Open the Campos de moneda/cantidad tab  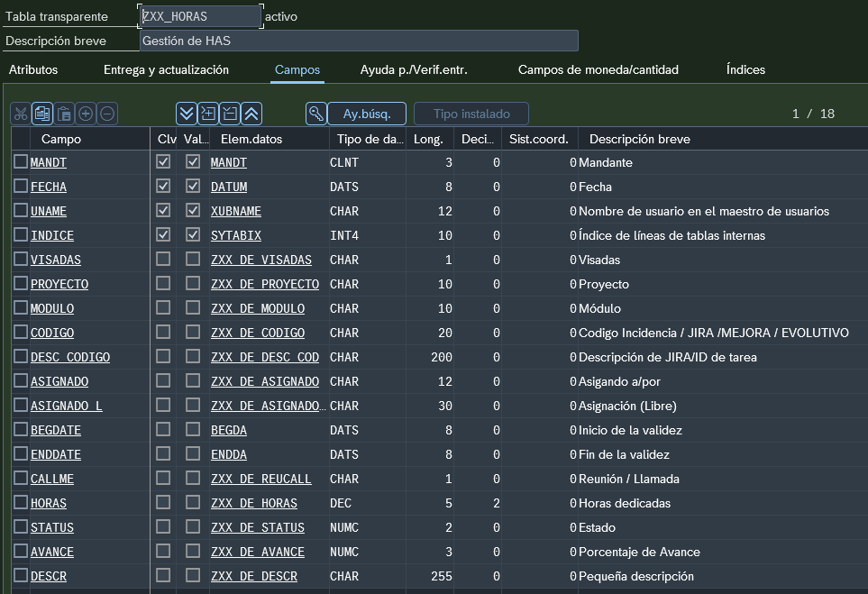[598, 69]
